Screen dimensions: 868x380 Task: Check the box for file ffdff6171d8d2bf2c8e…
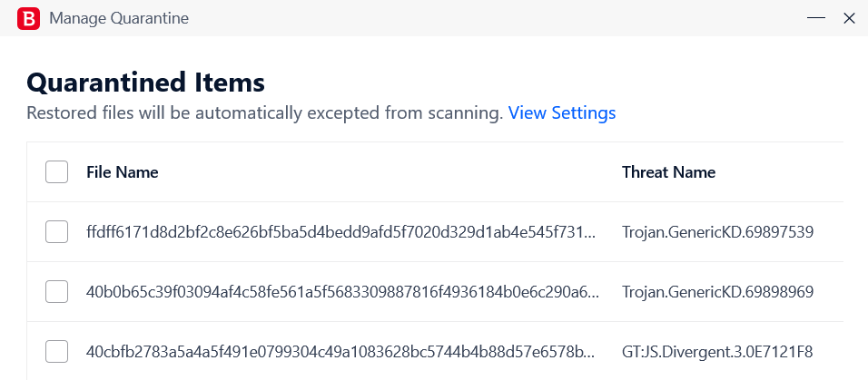[x=56, y=232]
